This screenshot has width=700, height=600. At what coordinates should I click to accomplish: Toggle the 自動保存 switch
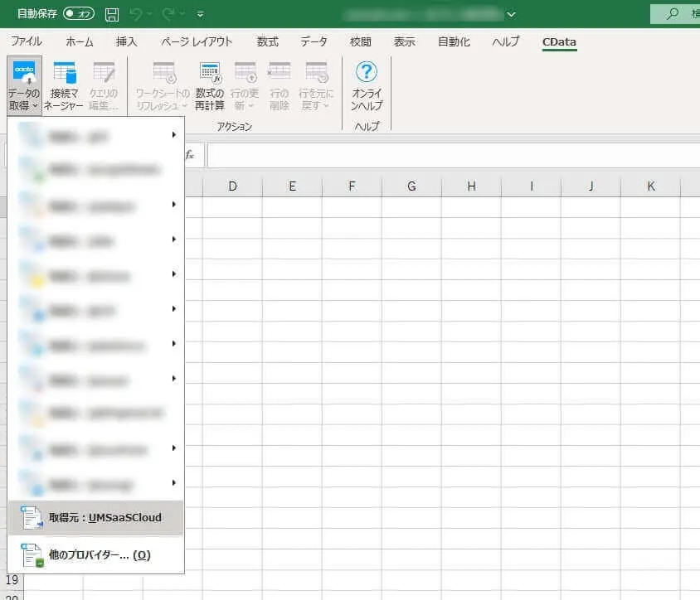(79, 14)
